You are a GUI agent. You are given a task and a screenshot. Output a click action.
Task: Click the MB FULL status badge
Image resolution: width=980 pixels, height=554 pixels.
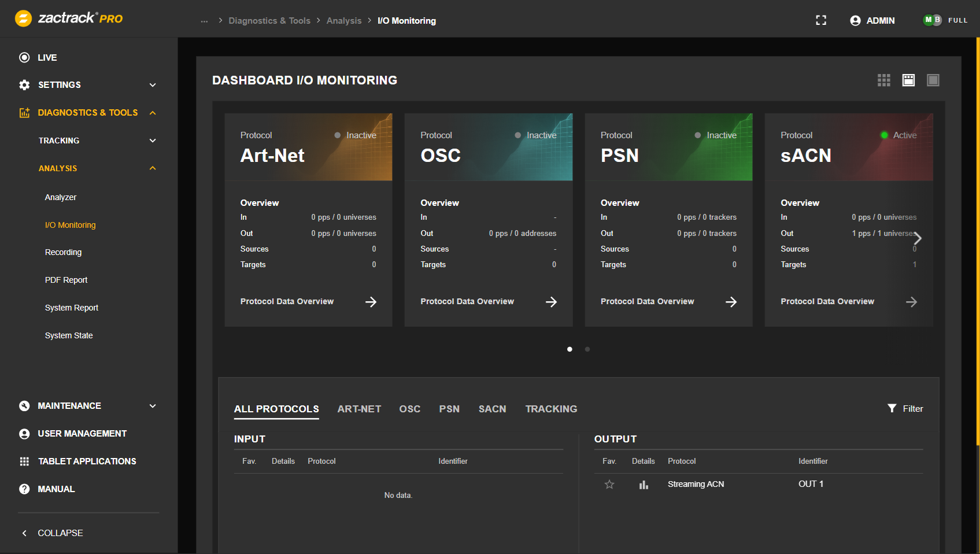(945, 20)
